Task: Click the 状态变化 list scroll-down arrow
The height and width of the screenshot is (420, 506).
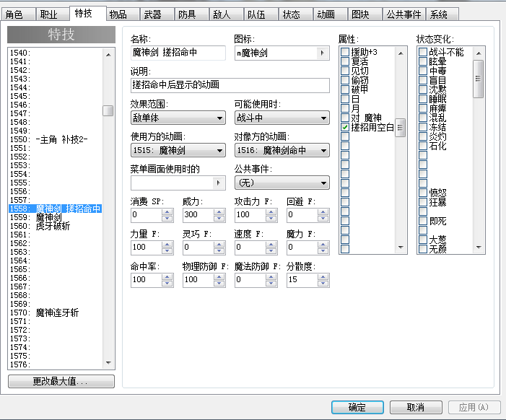Action: coord(479,248)
